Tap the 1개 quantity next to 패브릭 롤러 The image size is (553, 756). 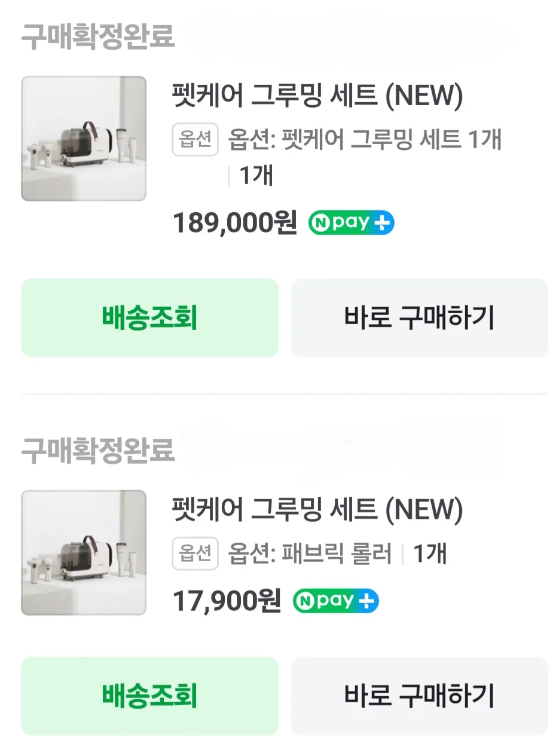pos(430,554)
